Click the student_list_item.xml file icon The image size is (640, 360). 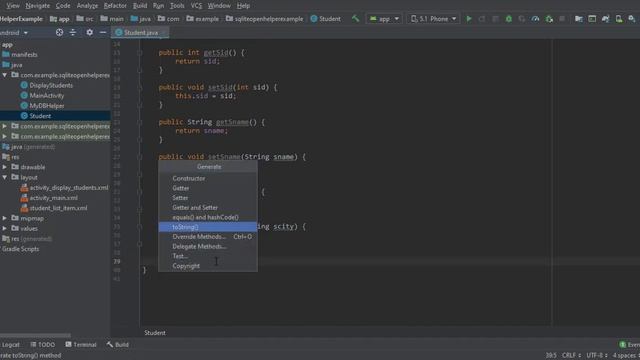tap(24, 208)
